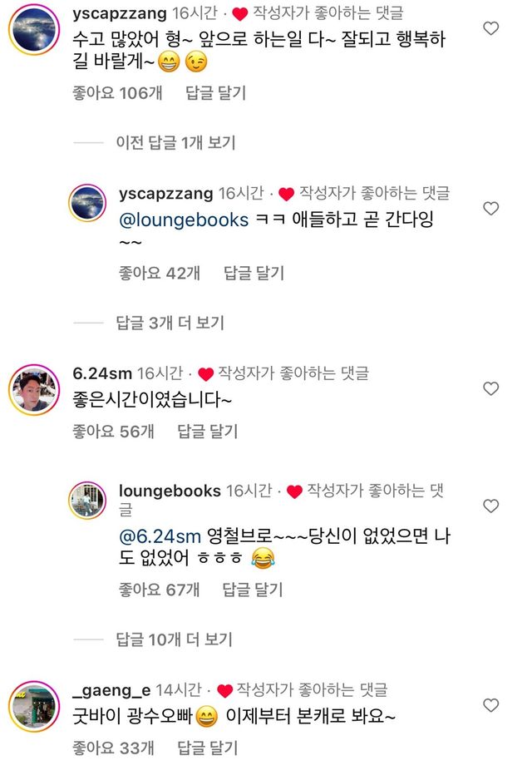Expand '답글 3개 더 보기' replies
Image resolution: width=532 pixels, height=775 pixels.
[x=170, y=323]
